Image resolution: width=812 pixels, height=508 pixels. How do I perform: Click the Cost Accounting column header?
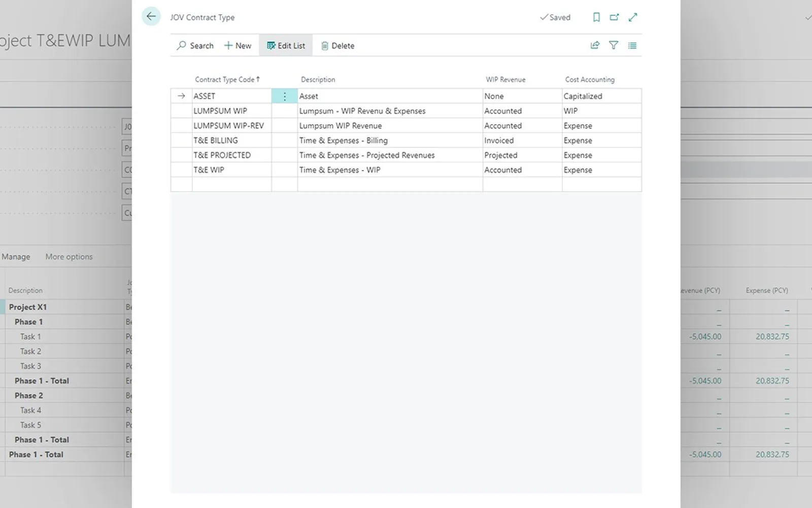(x=590, y=79)
